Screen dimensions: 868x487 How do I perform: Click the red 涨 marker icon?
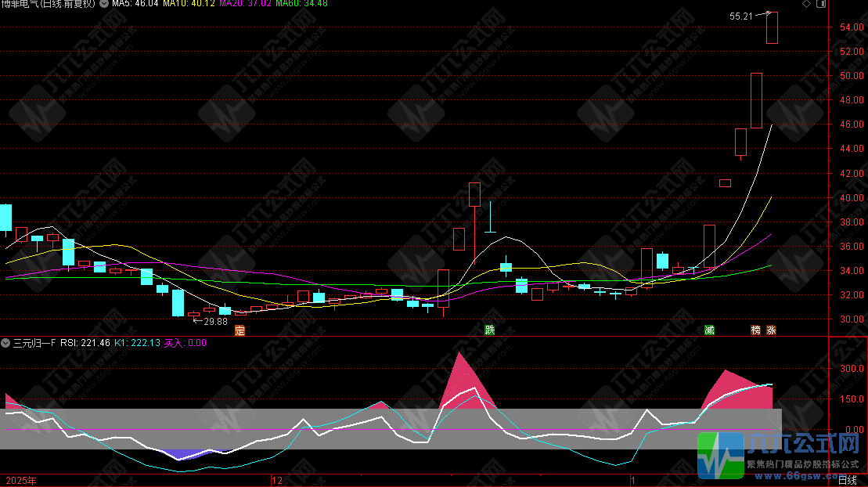[x=771, y=330]
